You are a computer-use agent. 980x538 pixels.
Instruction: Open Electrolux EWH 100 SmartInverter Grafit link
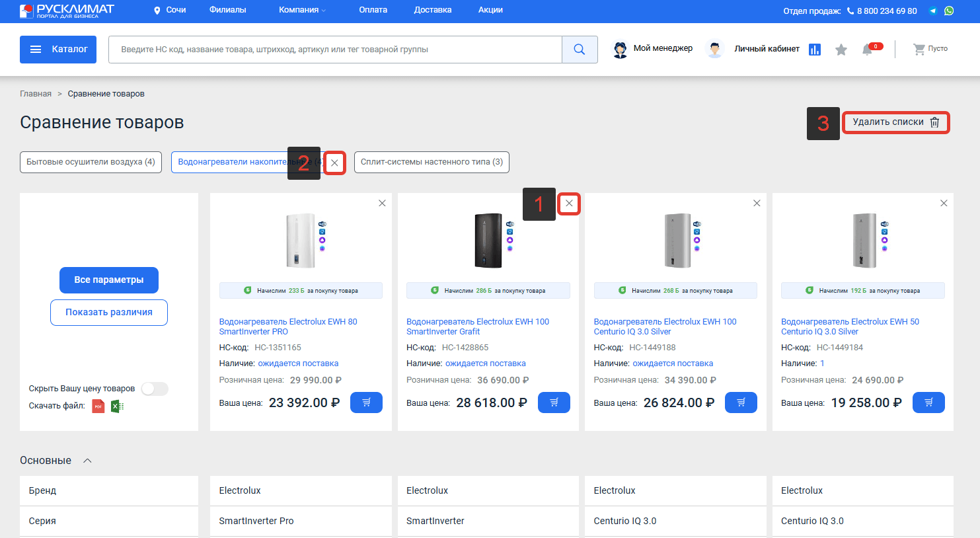(x=478, y=327)
